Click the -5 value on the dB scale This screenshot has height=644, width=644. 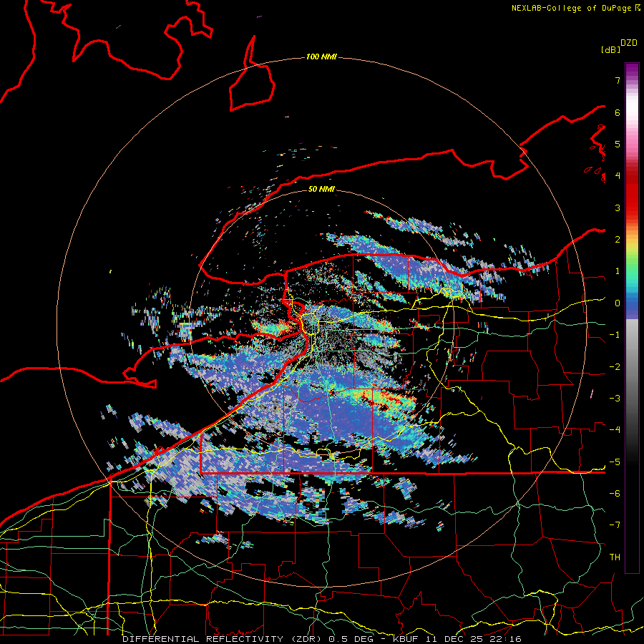pos(615,462)
